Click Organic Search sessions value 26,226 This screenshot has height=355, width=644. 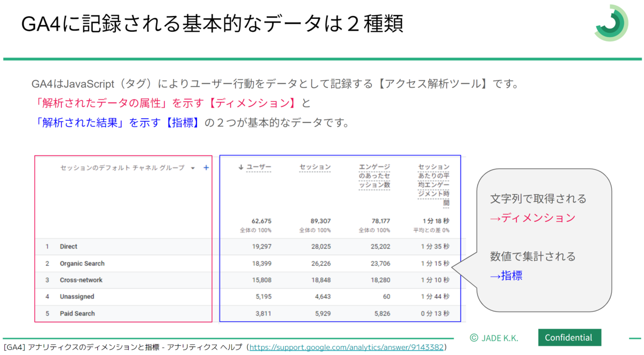click(321, 264)
